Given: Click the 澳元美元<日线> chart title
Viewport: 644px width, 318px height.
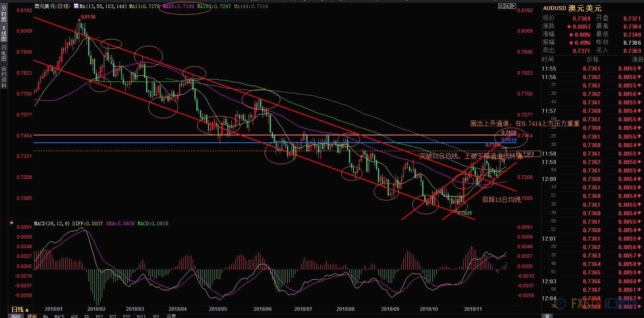Looking at the screenshot, I should pos(52,6).
